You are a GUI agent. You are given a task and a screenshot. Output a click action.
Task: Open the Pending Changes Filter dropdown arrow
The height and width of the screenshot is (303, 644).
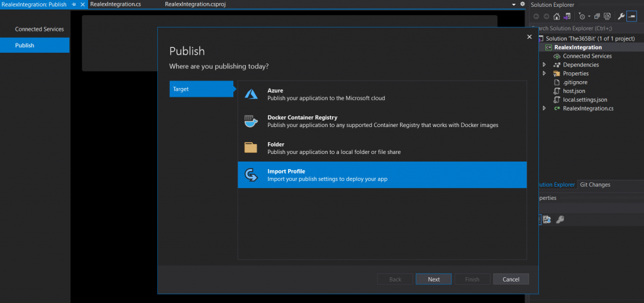pos(589,16)
